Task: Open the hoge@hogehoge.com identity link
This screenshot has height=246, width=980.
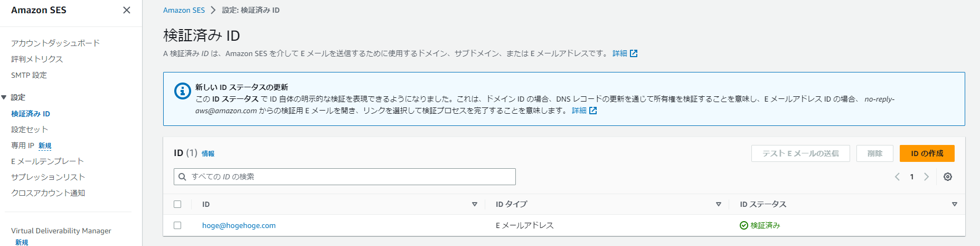Action: 239,225
